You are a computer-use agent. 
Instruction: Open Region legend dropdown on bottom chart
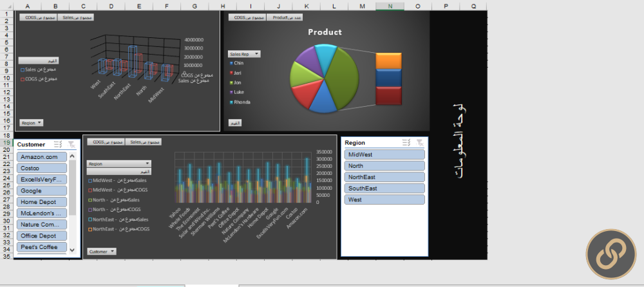tap(119, 163)
